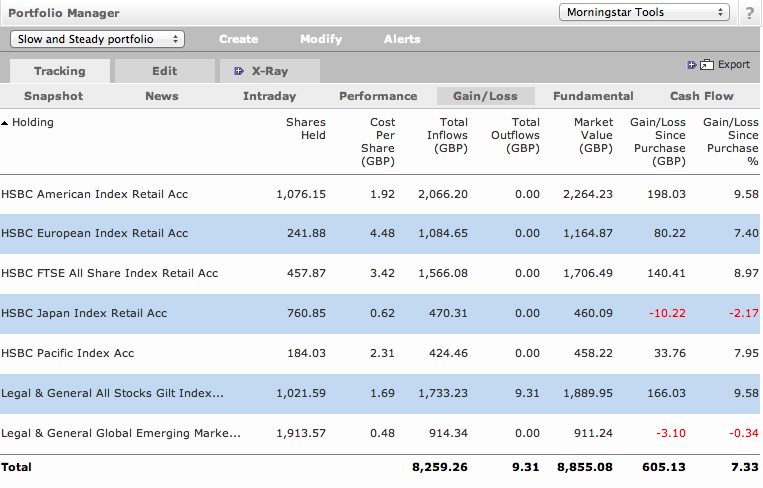Click the Export icon with suitcase

(707, 65)
